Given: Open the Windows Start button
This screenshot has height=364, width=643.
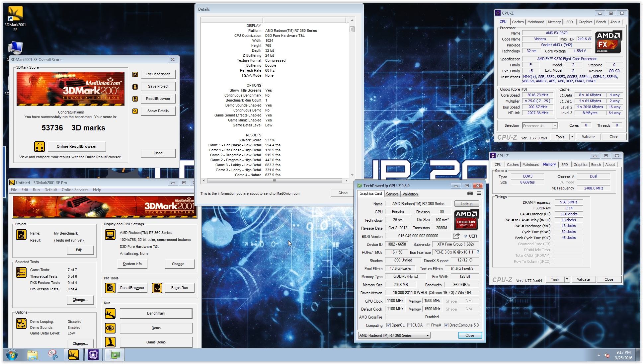Looking at the screenshot, I should pyautogui.click(x=12, y=355).
